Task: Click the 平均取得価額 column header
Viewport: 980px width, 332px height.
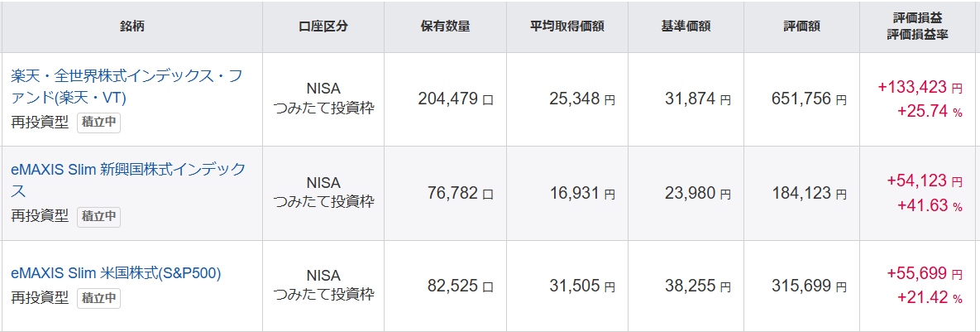Action: (x=567, y=26)
